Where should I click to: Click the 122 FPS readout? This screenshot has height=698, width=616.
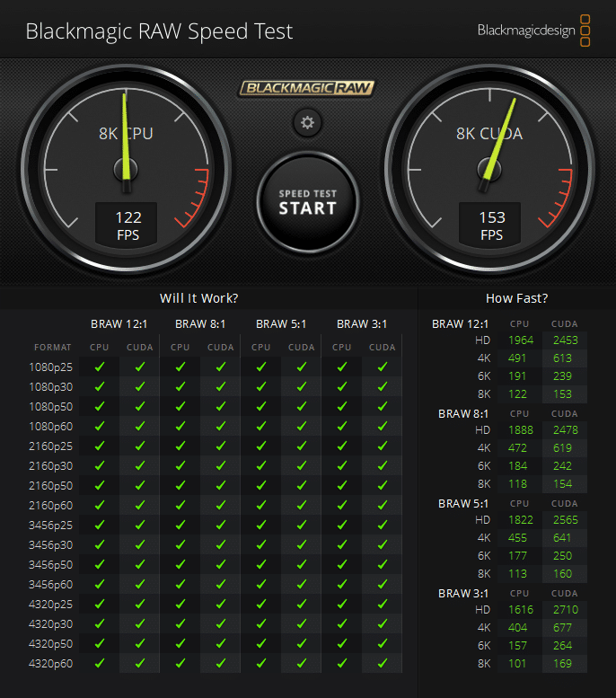(128, 225)
